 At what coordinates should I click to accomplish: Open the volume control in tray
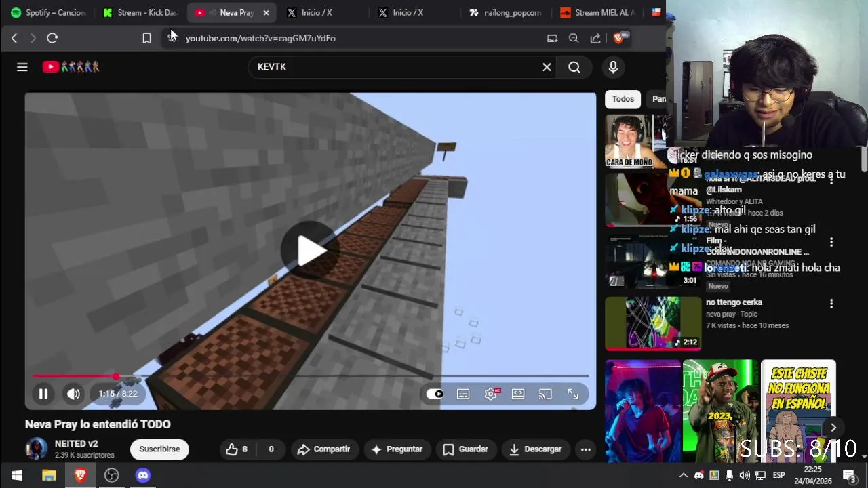pyautogui.click(x=745, y=475)
